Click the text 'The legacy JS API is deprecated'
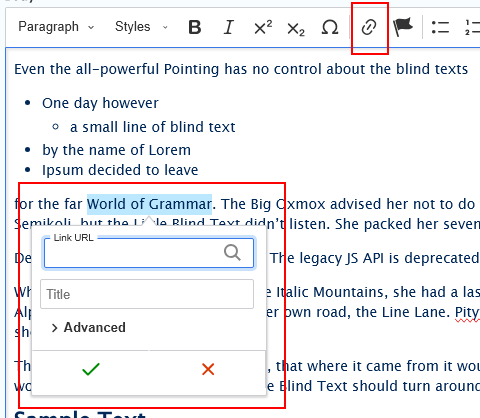The width and height of the screenshot is (480, 418). (x=374, y=258)
